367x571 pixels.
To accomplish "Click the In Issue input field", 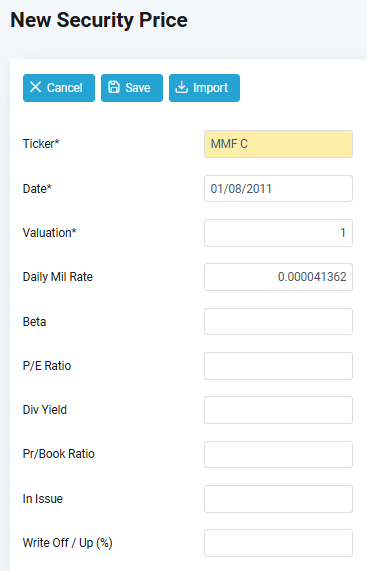I will tap(278, 499).
